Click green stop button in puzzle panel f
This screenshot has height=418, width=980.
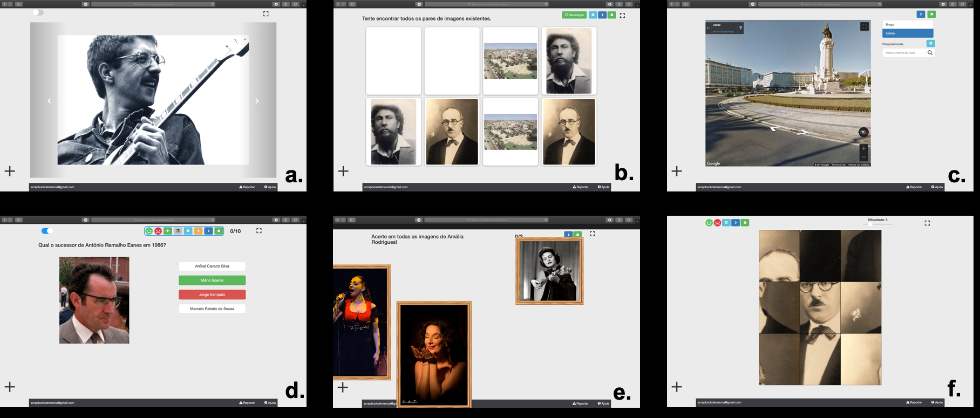745,223
